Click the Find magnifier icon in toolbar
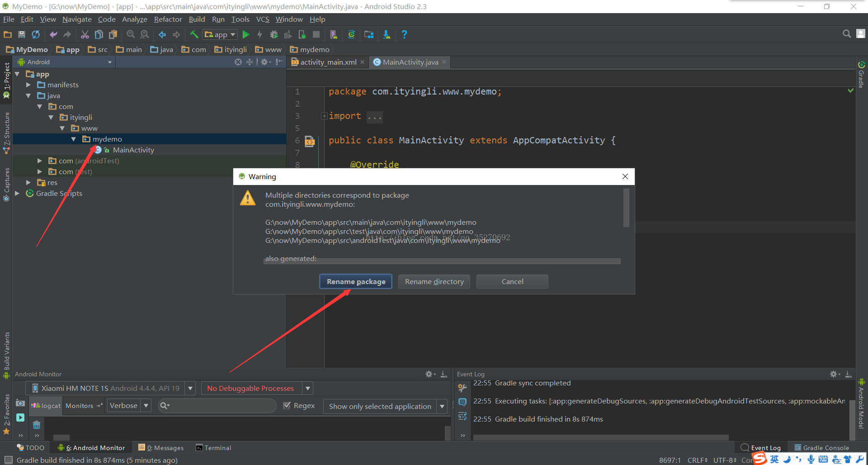 click(x=131, y=34)
